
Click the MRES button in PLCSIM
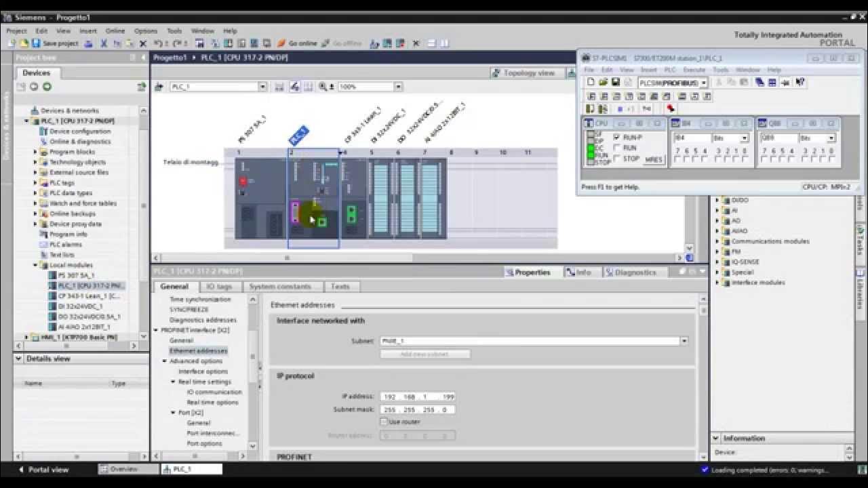654,159
